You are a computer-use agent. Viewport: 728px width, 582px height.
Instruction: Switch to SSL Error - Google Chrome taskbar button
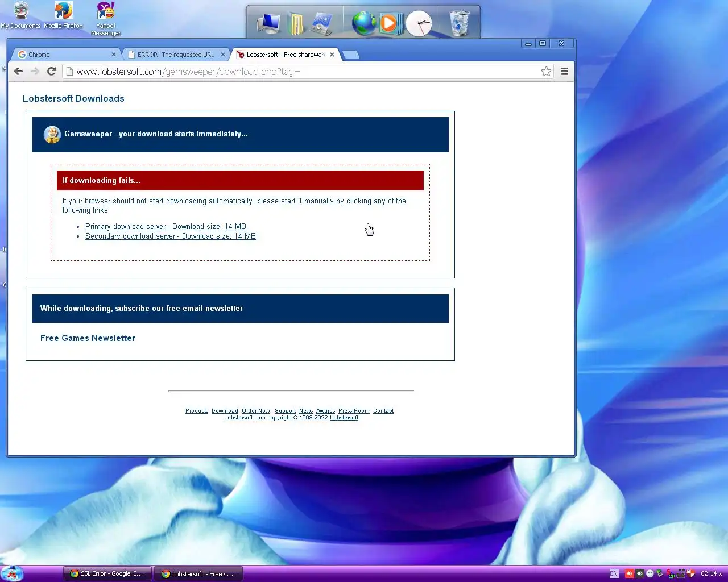coord(107,574)
